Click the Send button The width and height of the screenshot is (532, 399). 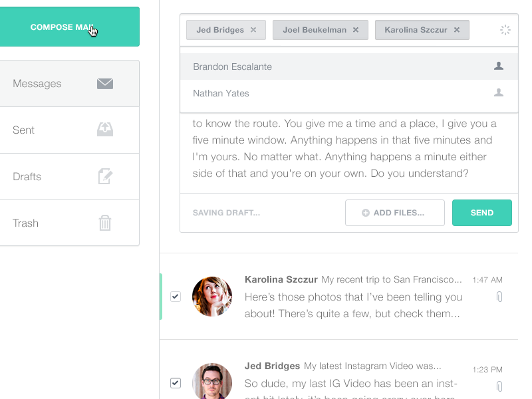482,213
